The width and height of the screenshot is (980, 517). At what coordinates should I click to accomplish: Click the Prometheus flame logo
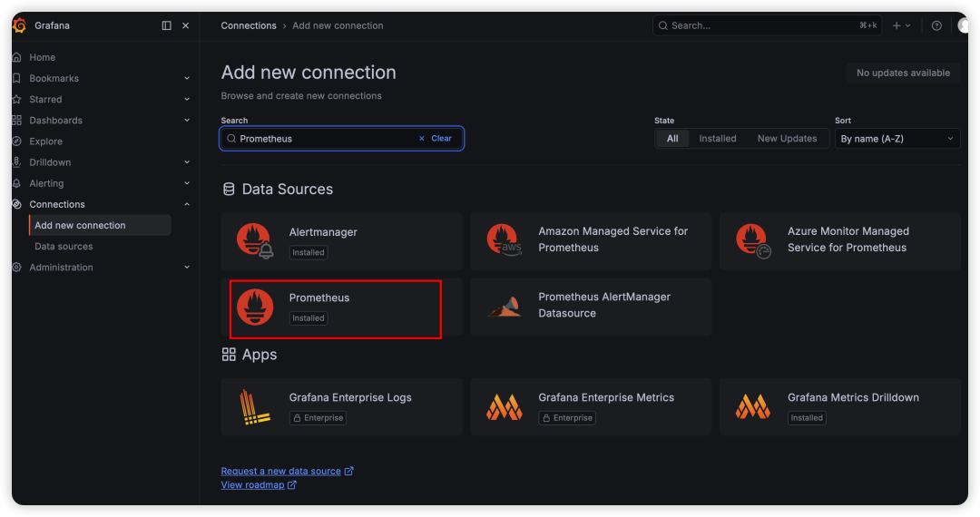(255, 307)
